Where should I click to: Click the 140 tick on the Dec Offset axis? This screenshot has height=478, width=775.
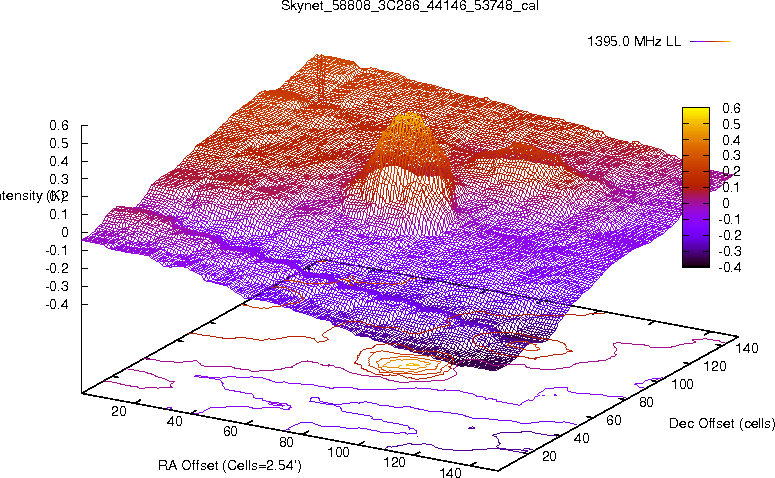coord(746,348)
